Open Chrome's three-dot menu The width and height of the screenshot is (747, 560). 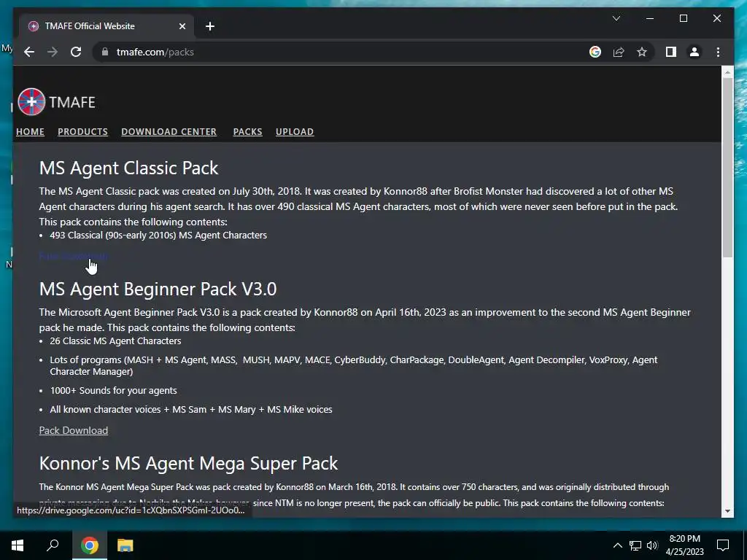[718, 52]
